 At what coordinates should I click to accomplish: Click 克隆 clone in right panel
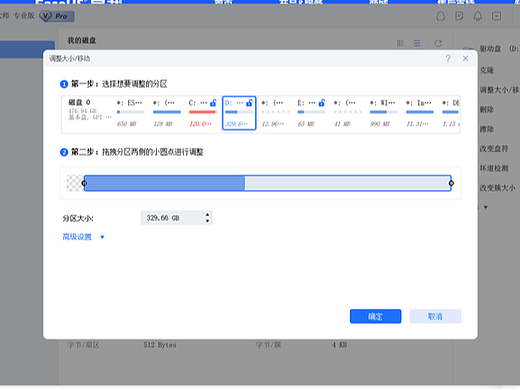click(x=487, y=70)
